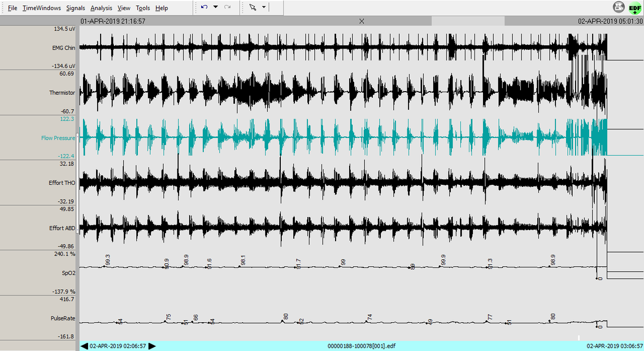644x351 pixels.
Task: Click the green EDF+ icon
Action: pyautogui.click(x=635, y=8)
